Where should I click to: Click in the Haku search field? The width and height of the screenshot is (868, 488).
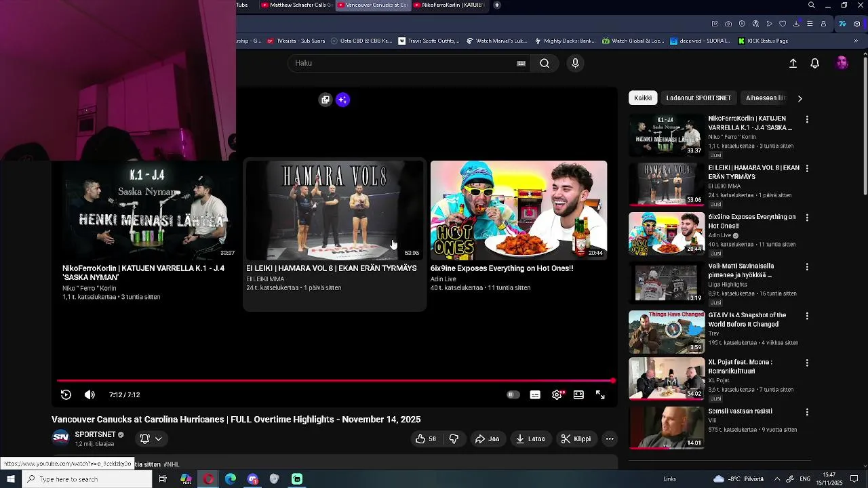(403, 63)
